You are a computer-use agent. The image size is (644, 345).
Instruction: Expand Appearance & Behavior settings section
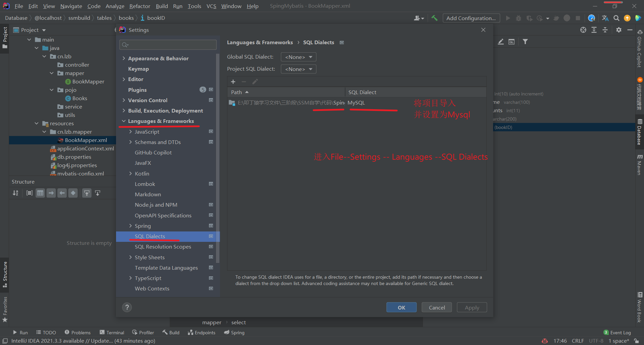tap(124, 58)
